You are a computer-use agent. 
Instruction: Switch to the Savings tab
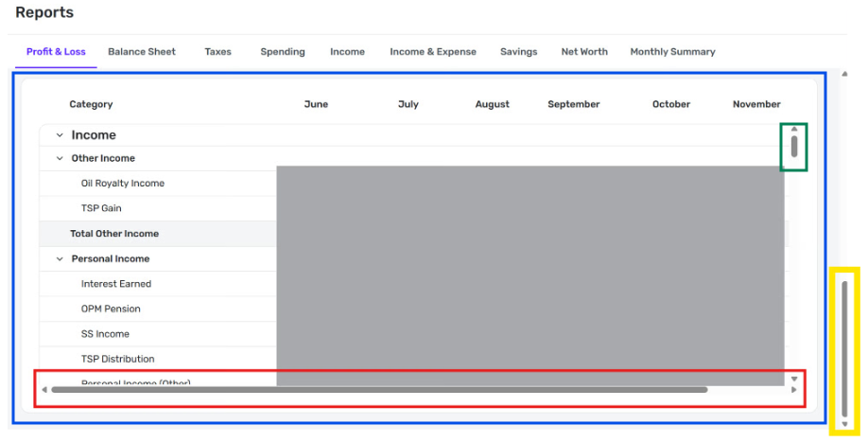(519, 51)
